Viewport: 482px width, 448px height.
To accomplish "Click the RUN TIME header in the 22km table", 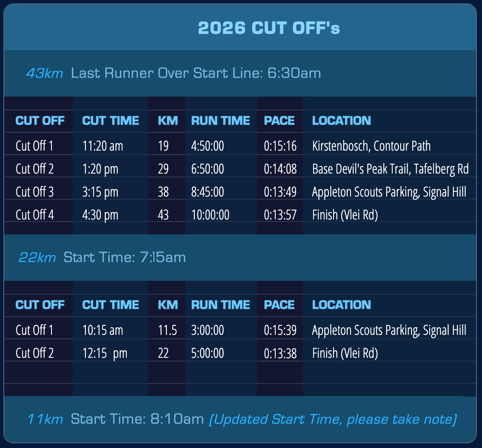I will coord(220,305).
